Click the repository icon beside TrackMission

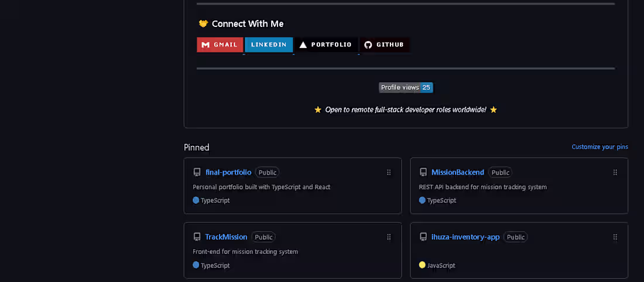pyautogui.click(x=197, y=237)
